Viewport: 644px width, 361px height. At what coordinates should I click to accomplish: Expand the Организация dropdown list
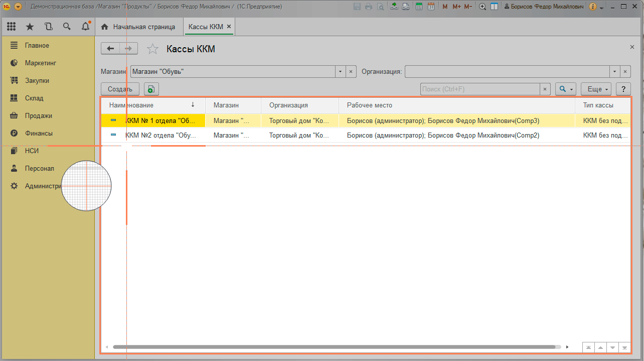coord(615,72)
